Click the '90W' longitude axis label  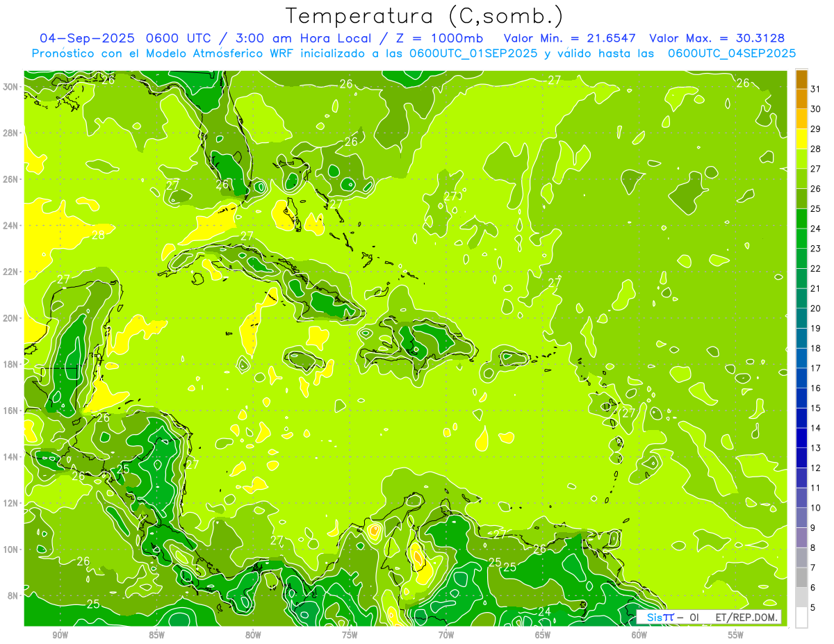(x=60, y=635)
